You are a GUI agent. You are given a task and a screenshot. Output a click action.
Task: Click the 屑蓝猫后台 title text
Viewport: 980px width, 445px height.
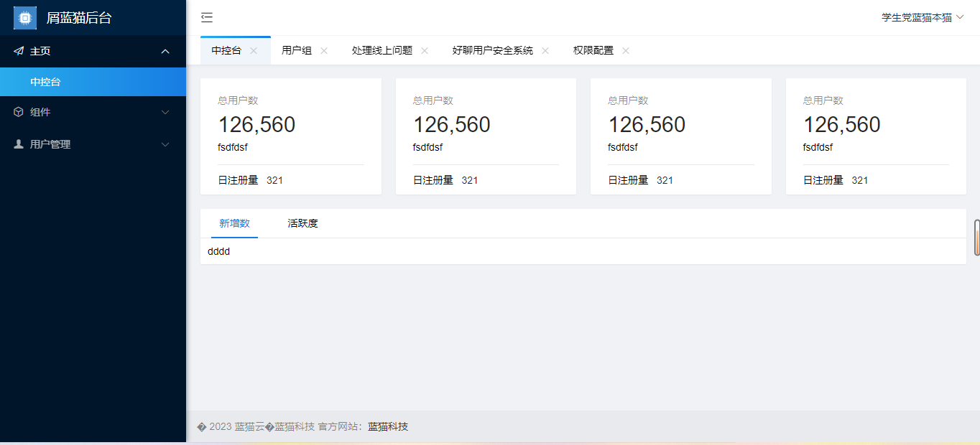click(79, 18)
